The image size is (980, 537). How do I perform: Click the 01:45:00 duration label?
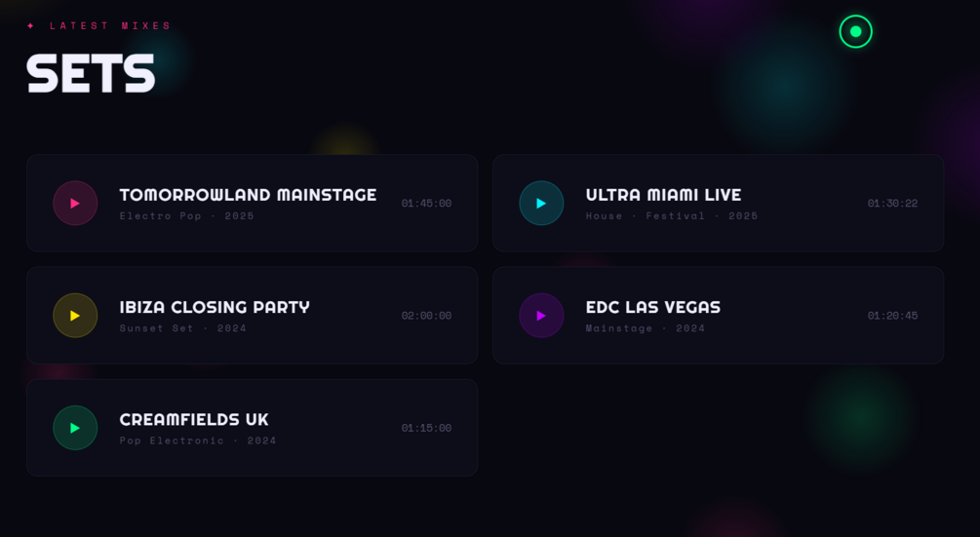coord(426,203)
